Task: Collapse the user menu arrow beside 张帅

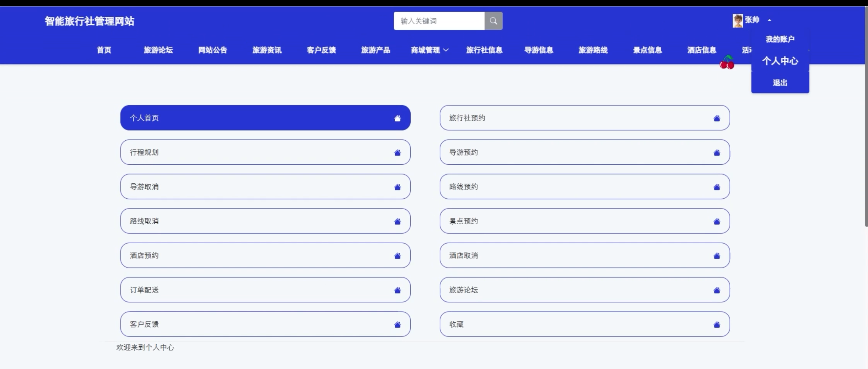Action: (x=769, y=20)
